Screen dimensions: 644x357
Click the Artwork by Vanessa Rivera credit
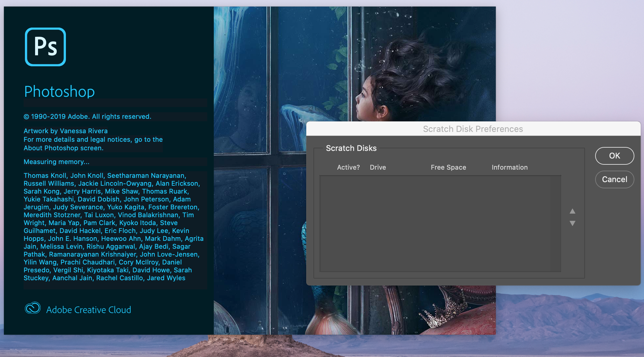65,131
